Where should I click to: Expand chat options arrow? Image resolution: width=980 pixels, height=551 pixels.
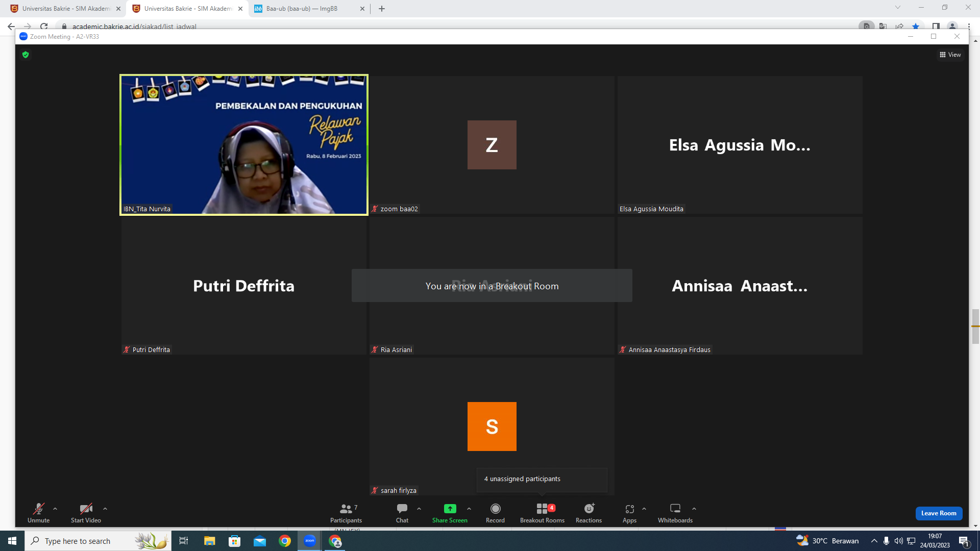click(419, 509)
